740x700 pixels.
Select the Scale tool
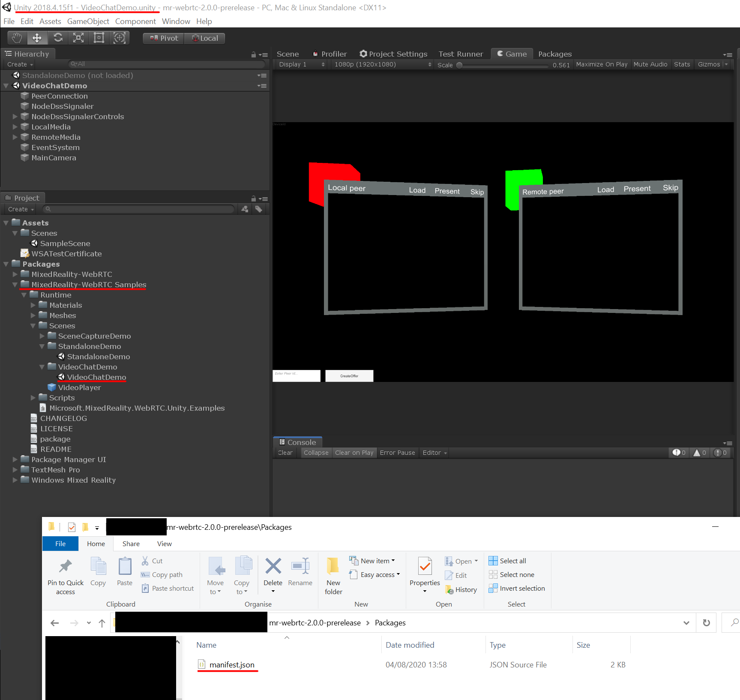coord(78,38)
